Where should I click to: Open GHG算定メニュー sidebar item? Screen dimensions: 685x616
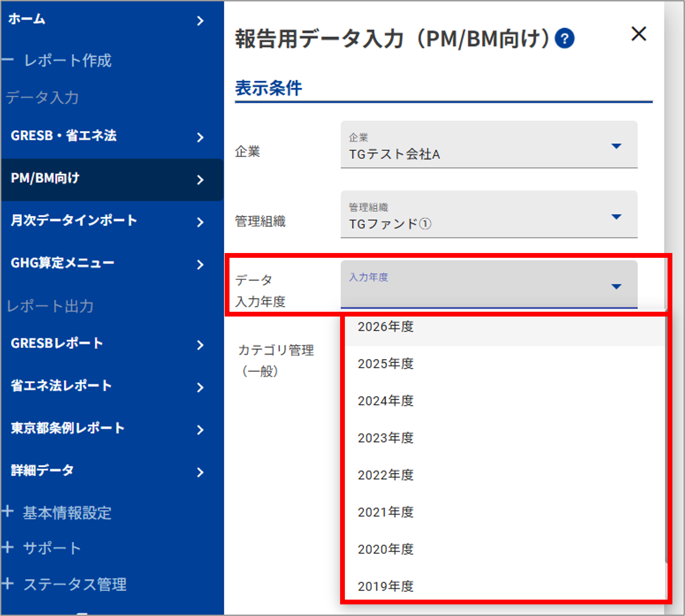[62, 263]
